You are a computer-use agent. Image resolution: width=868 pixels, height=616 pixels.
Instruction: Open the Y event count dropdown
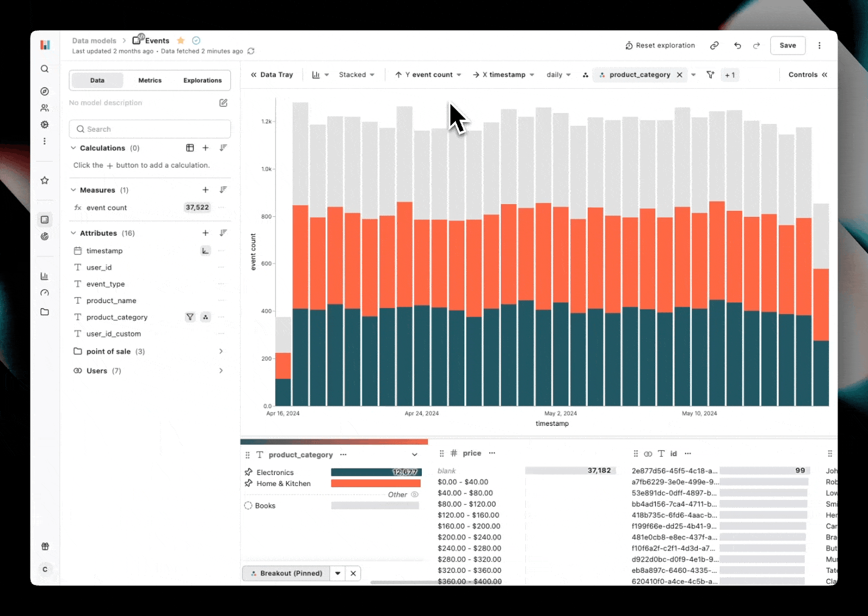[x=428, y=75]
